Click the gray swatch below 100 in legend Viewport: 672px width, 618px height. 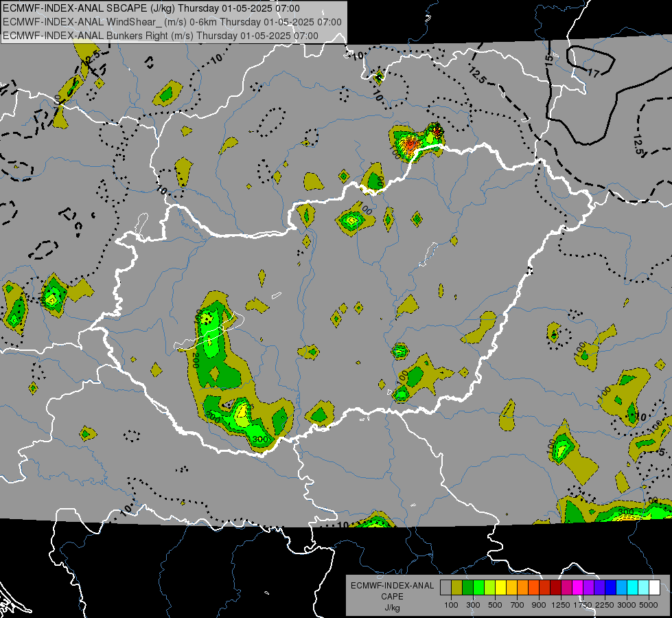pyautogui.click(x=445, y=588)
